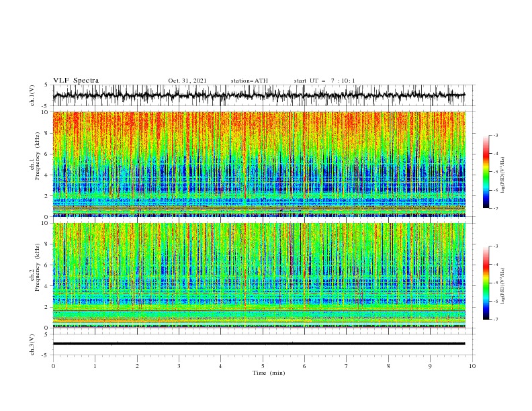532x411 pixels.
Task: Click the time axis tick label "0"
Action: pos(53,366)
